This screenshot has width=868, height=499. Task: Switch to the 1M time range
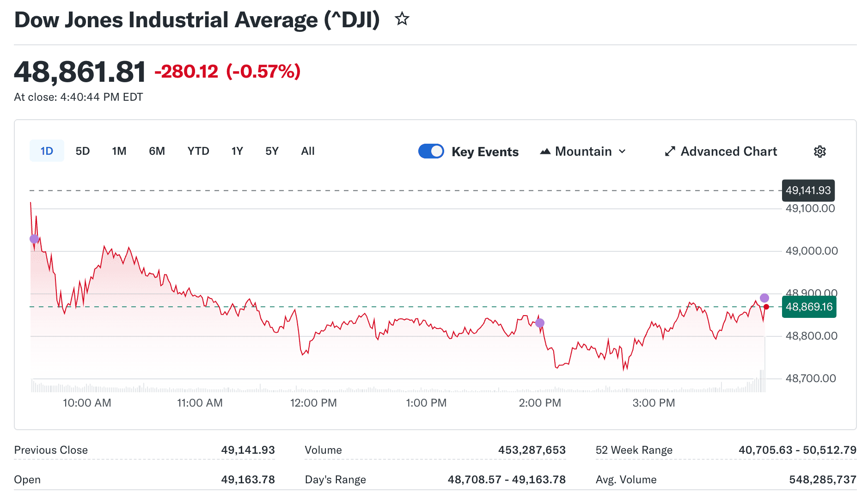pyautogui.click(x=119, y=151)
